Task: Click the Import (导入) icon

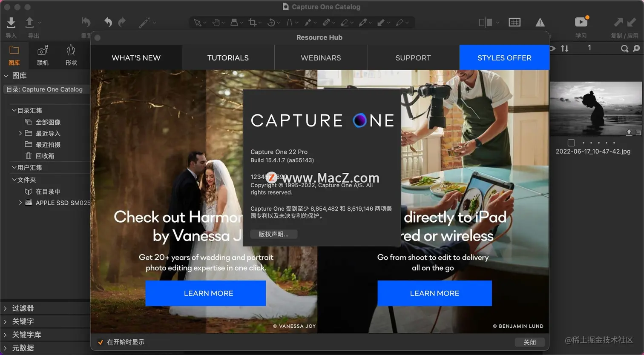Action: pos(11,22)
